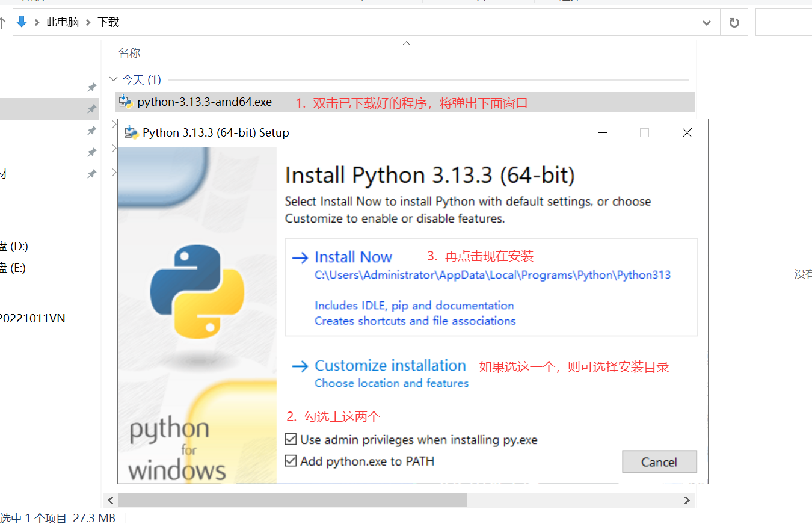The width and height of the screenshot is (812, 527).
Task: Select 20221011VN item in navigation pane
Action: pyautogui.click(x=32, y=318)
